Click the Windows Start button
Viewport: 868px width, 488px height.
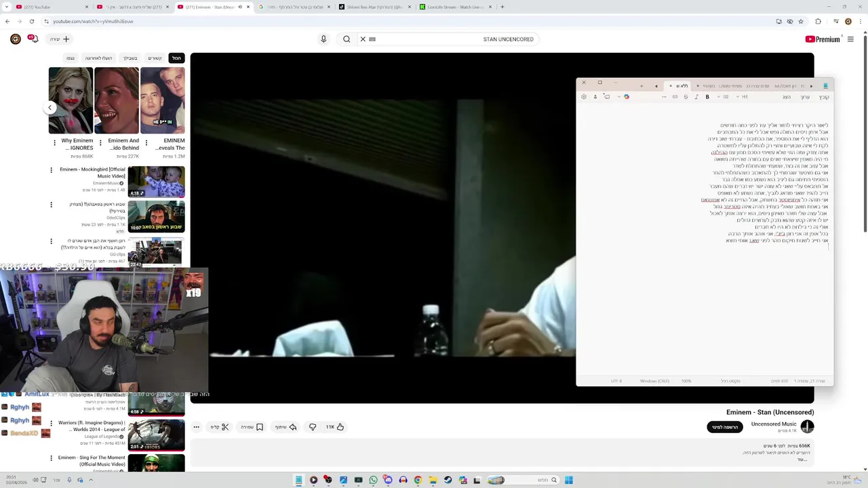coord(569,480)
